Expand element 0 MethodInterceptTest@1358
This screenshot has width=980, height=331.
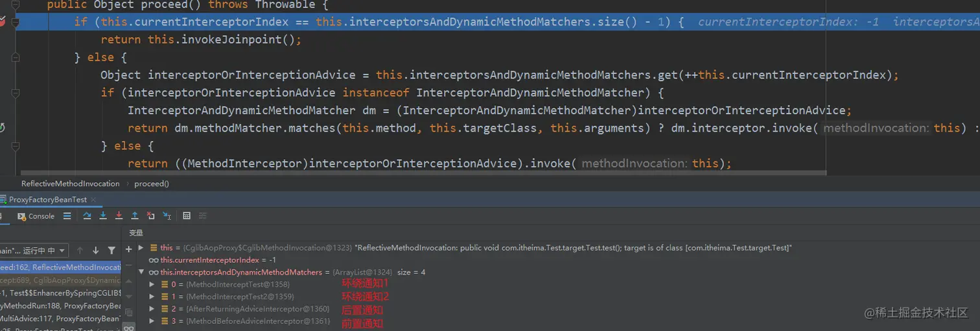(x=152, y=284)
